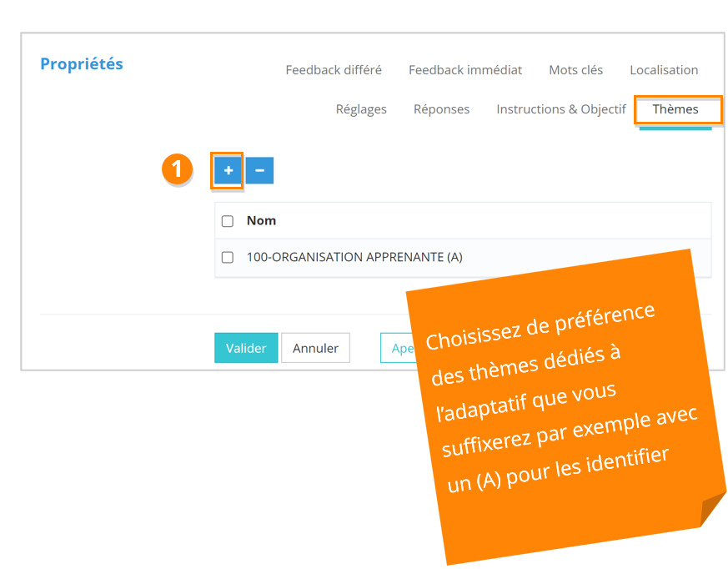Open the Réglages tab

[361, 109]
